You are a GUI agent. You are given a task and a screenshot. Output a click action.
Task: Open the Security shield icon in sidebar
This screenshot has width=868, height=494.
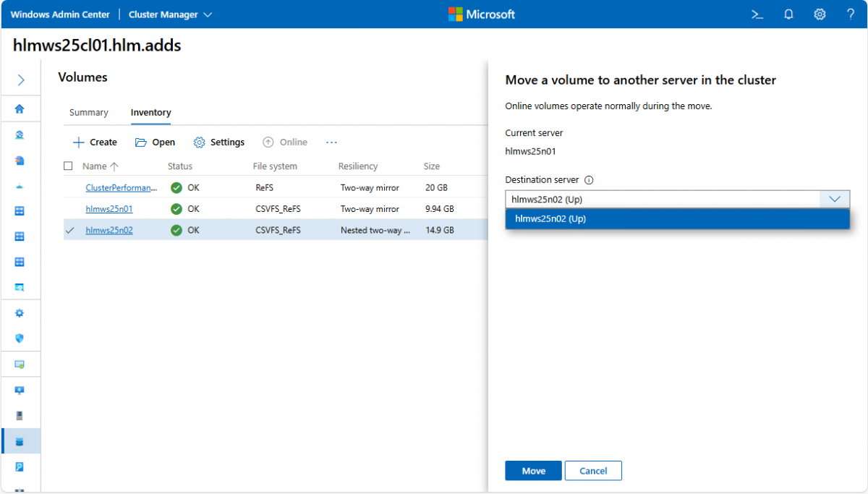point(20,338)
